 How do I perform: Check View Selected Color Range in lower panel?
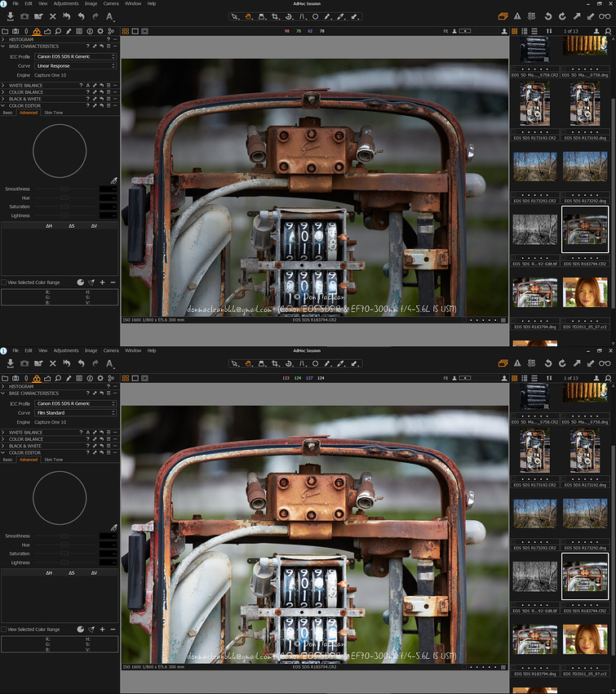click(x=4, y=629)
